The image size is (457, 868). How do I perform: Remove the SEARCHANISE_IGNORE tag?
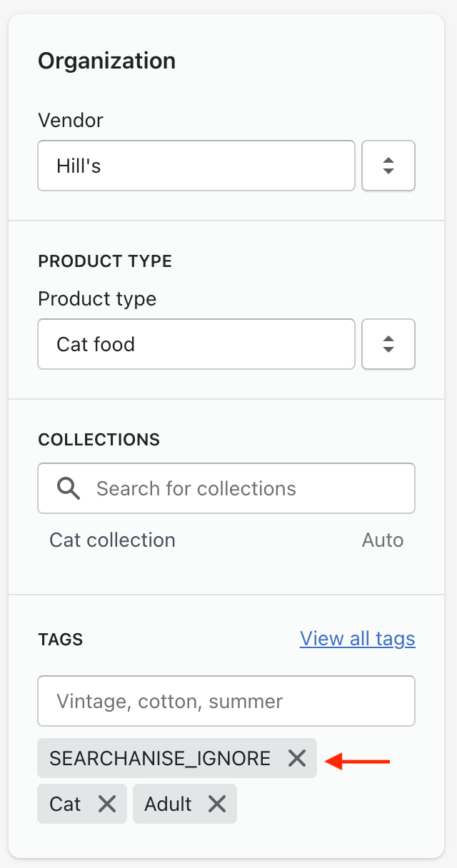point(297,758)
